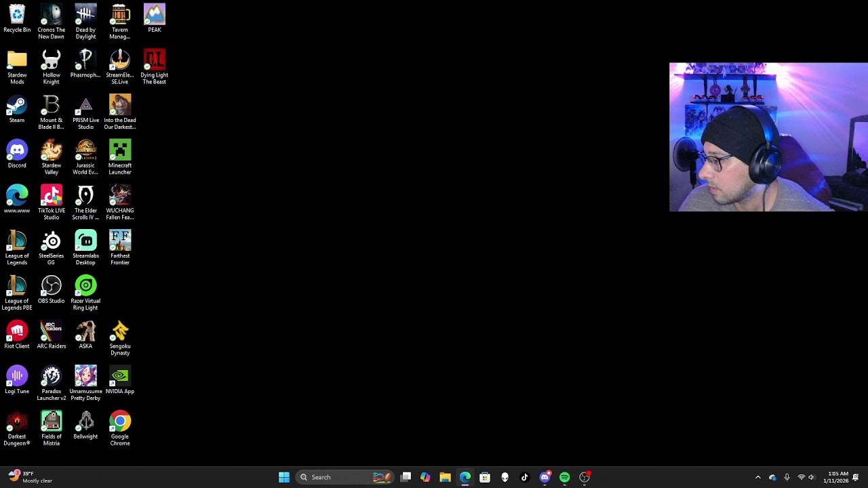Launch OBS Studio from the desktop
The height and width of the screenshot is (488, 868).
(52, 290)
